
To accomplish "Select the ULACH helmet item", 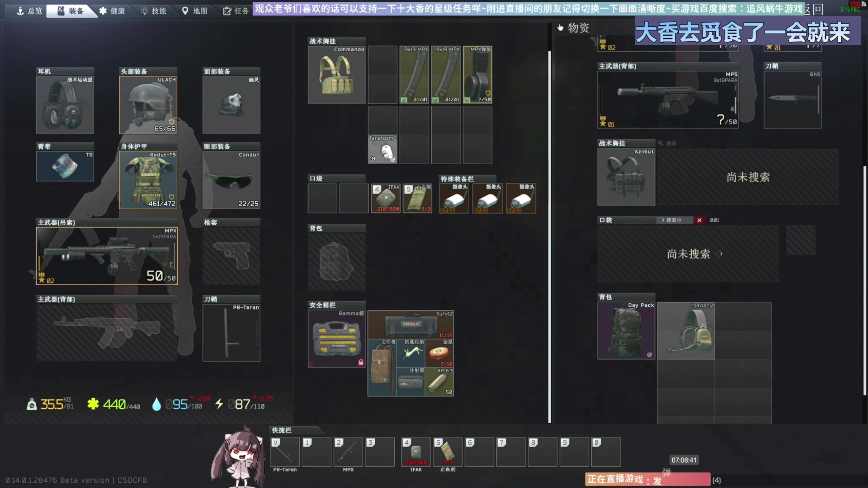I will (x=148, y=105).
